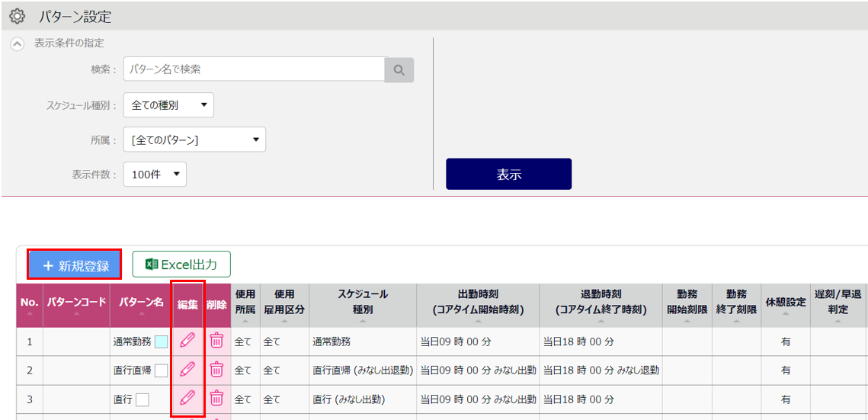Click the light cyan swatch for 通常勤務
The height and width of the screenshot is (420, 868).
point(161,341)
